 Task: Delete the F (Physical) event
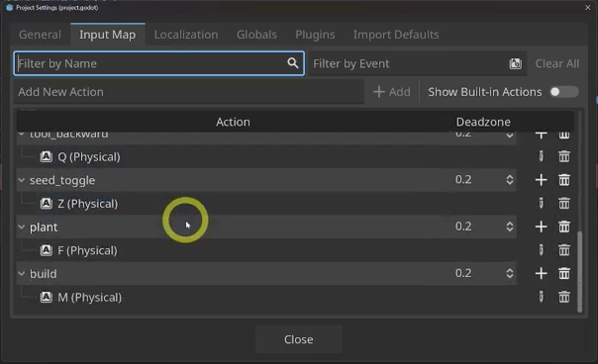pyautogui.click(x=564, y=250)
